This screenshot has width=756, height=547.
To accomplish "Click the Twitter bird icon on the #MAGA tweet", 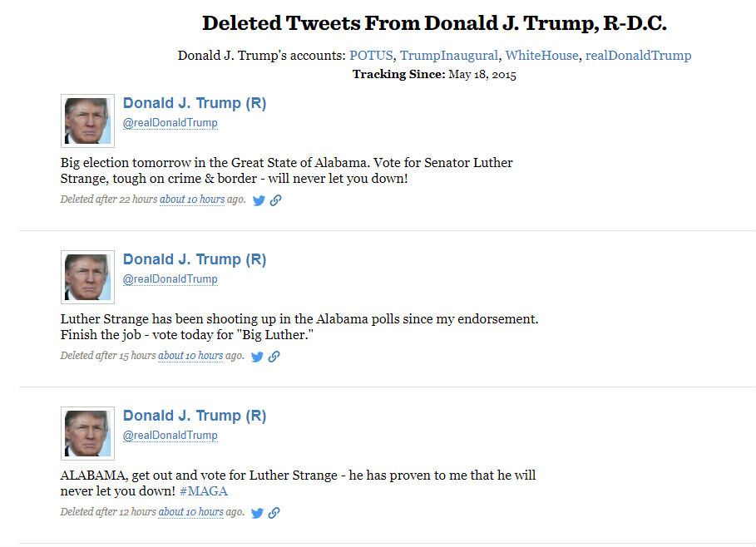I will tap(258, 512).
